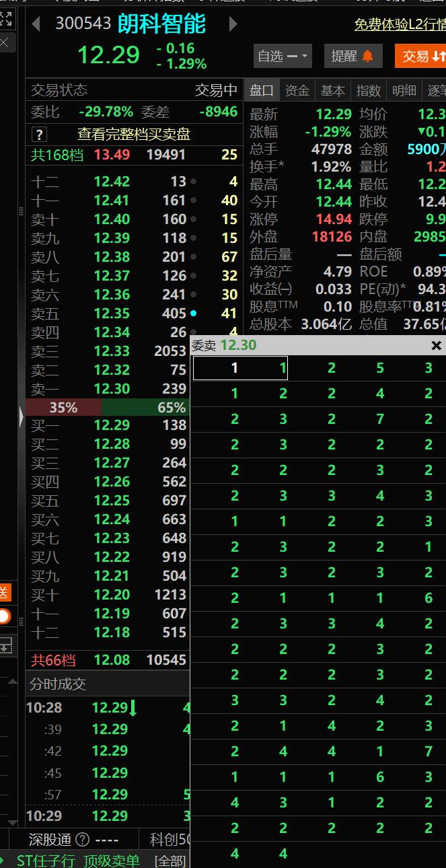This screenshot has height=868, width=446.
Task: Go to previous stock with left arrow
Action: (x=36, y=24)
